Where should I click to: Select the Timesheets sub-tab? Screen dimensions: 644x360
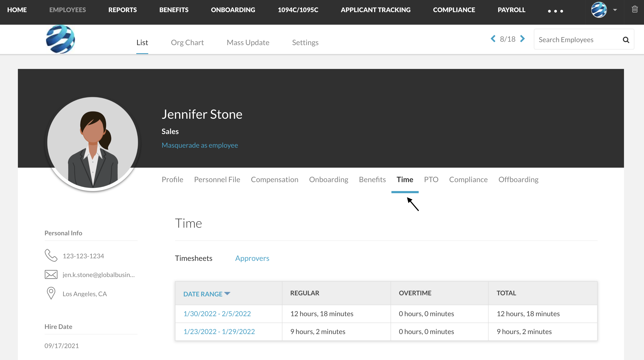click(x=194, y=258)
